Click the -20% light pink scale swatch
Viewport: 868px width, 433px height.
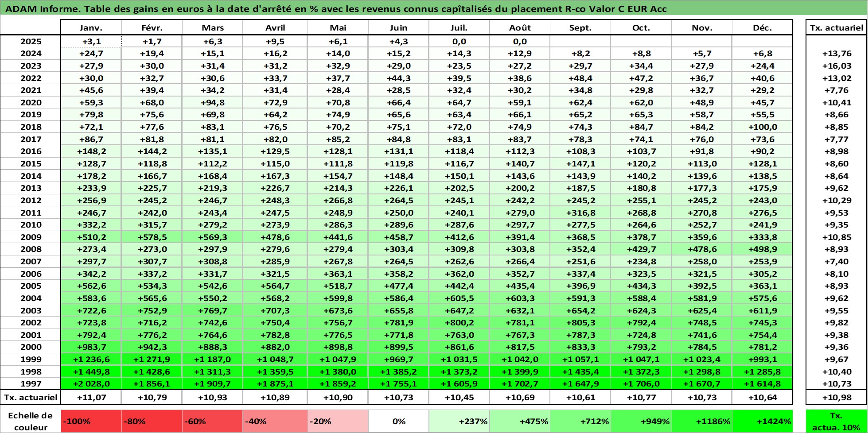point(338,421)
